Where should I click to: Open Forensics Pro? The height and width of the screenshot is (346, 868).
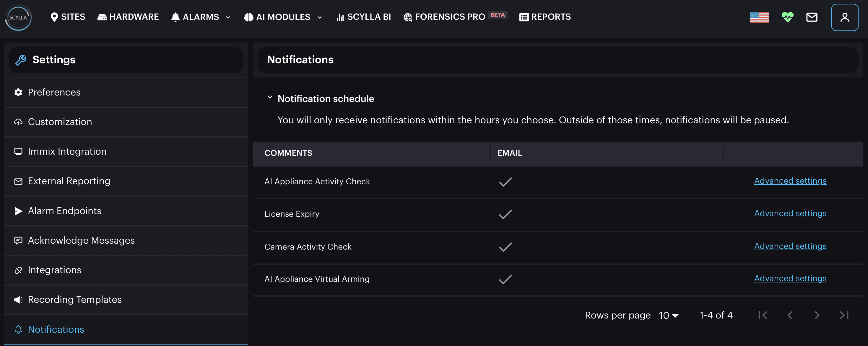444,17
